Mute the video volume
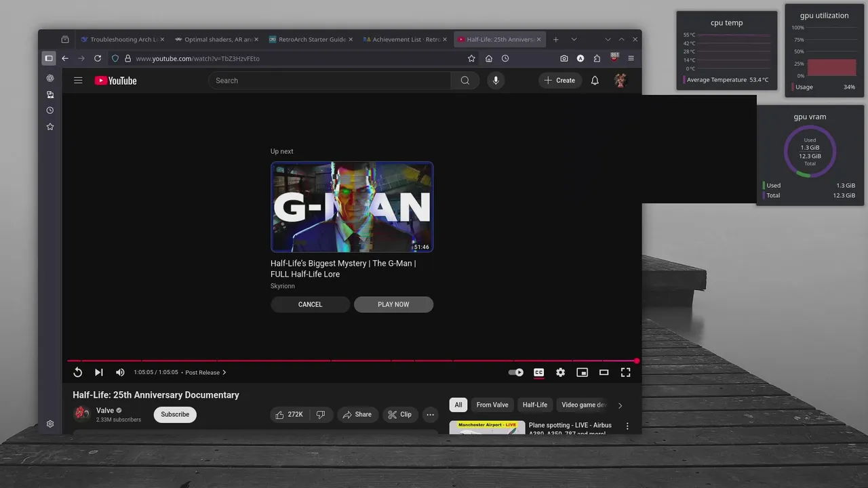Viewport: 868px width, 488px height. click(x=120, y=372)
